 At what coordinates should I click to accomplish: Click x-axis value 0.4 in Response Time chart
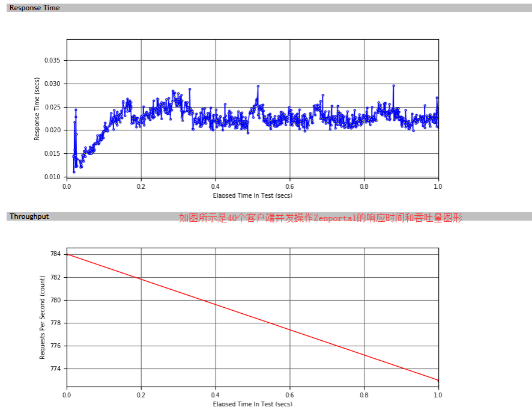tap(216, 186)
